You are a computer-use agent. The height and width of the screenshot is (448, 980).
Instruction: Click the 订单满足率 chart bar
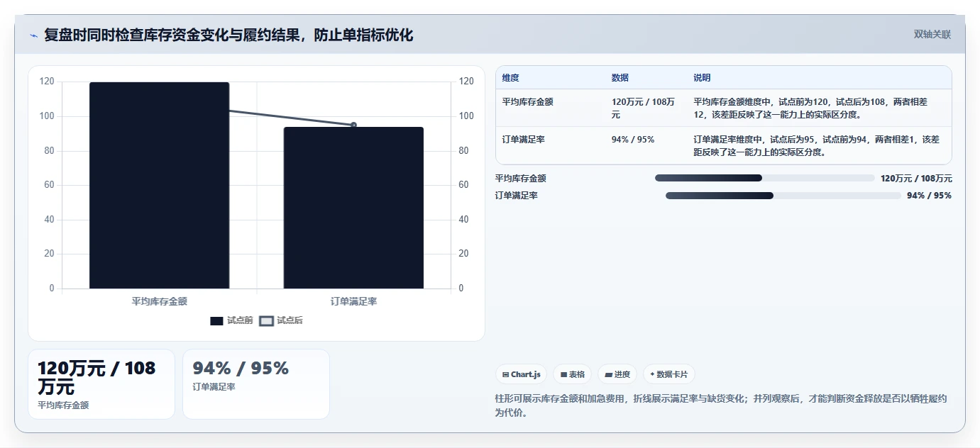pos(353,208)
